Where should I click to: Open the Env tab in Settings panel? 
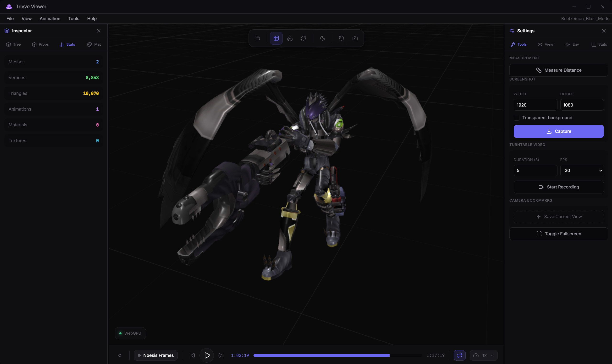click(x=572, y=44)
